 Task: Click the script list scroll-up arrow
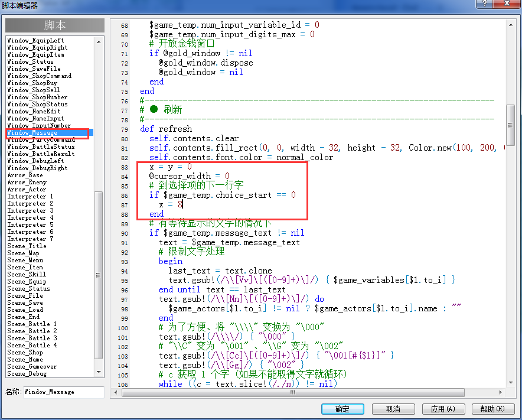point(99,41)
